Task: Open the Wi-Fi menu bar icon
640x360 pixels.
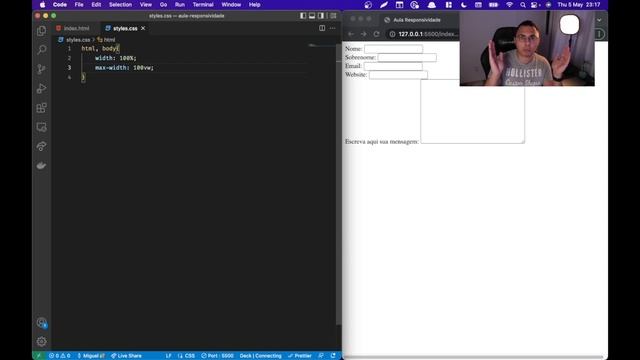Action: tap(509, 4)
